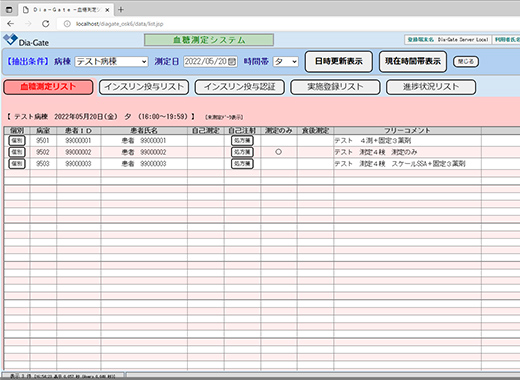The width and height of the screenshot is (520, 380).
Task: Switch to インスリン投与認証 tab
Action: click(240, 87)
